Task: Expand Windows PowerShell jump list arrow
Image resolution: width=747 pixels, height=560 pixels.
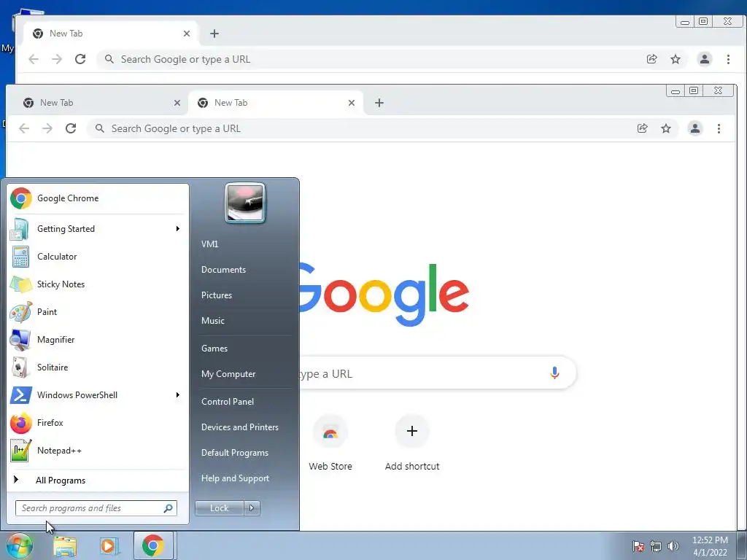Action: 178,394
